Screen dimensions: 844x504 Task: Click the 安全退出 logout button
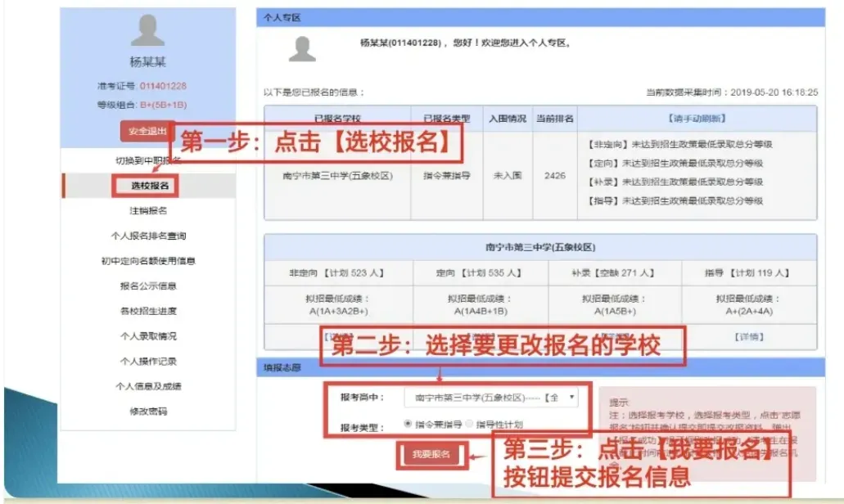[x=147, y=131]
